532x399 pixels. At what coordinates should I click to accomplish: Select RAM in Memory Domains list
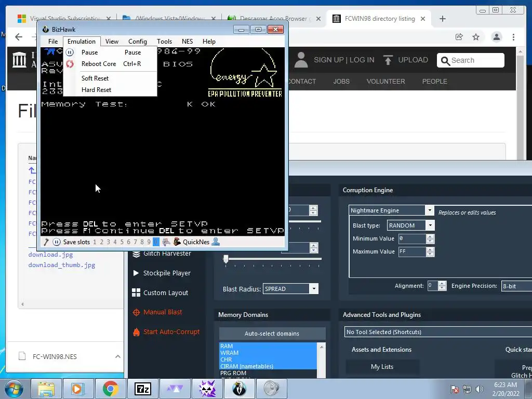pos(268,346)
